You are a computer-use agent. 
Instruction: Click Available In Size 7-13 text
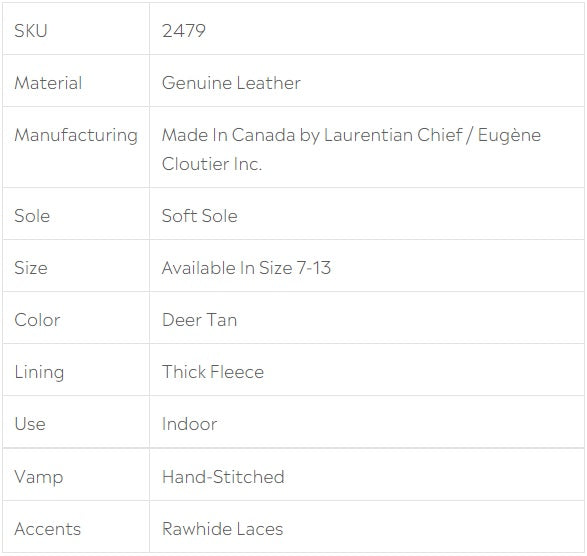point(246,268)
